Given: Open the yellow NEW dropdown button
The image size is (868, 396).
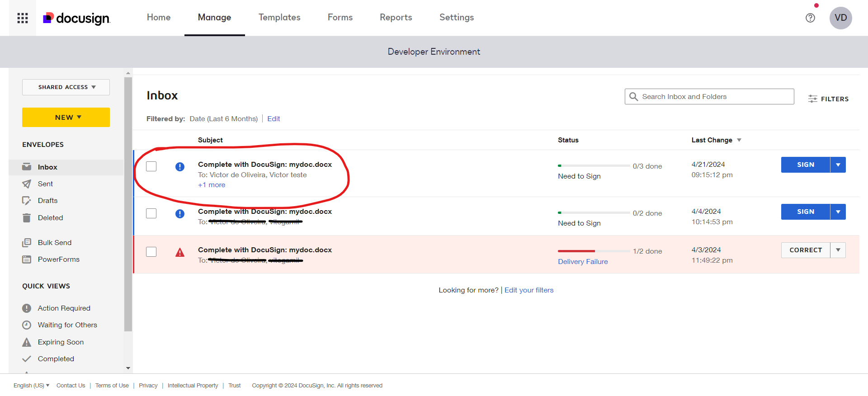Looking at the screenshot, I should coord(66,117).
